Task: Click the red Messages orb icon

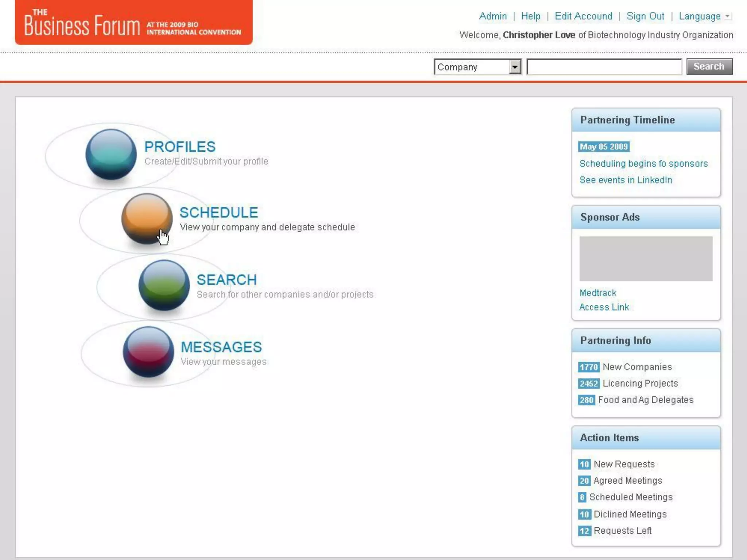Action: (x=148, y=351)
